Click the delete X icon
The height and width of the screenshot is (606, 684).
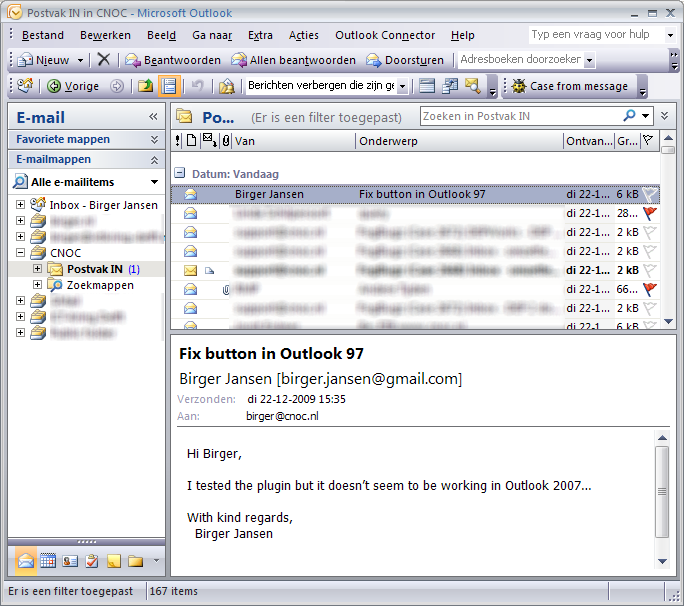point(104,59)
